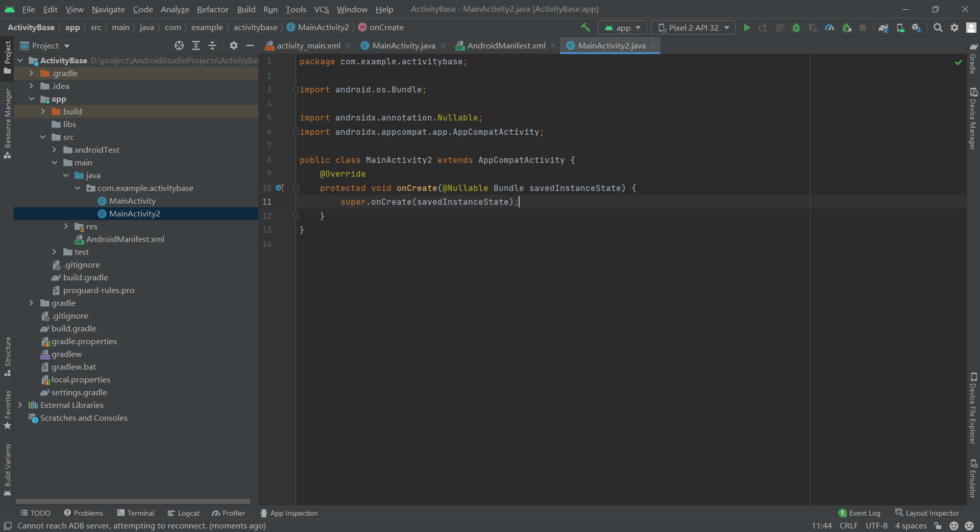Hide the Project tool window
Image resolution: width=980 pixels, height=532 pixels.
click(x=250, y=45)
